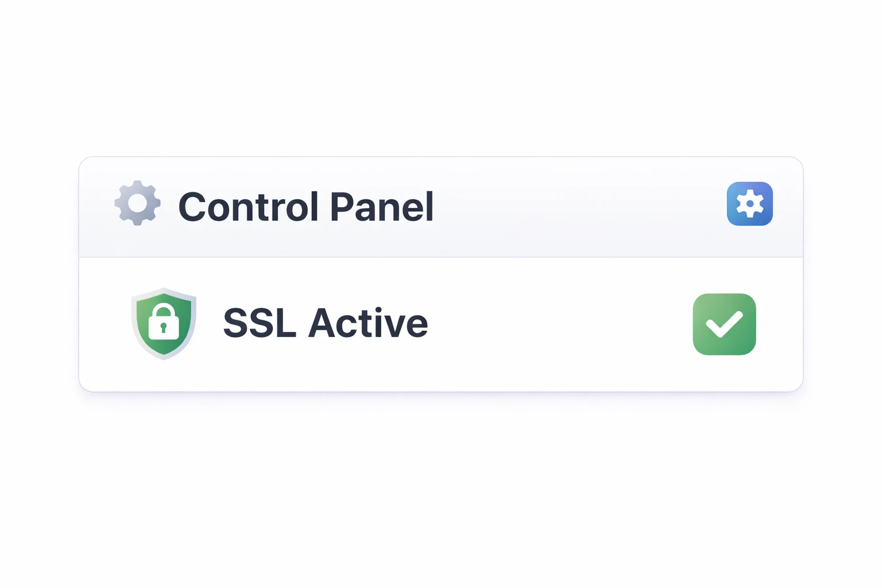Viewport: 882px width, 588px height.
Task: Uncheck the checkbox in the SSL row
Action: click(724, 324)
